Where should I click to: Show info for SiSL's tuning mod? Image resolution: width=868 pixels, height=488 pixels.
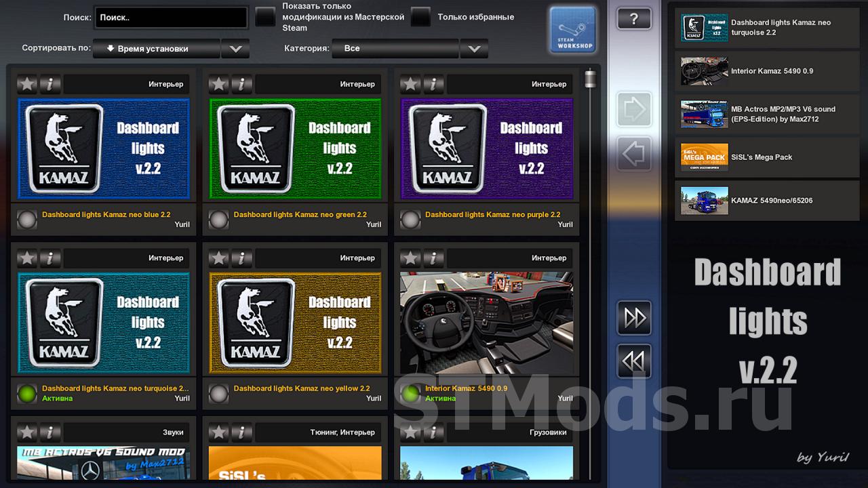click(242, 432)
